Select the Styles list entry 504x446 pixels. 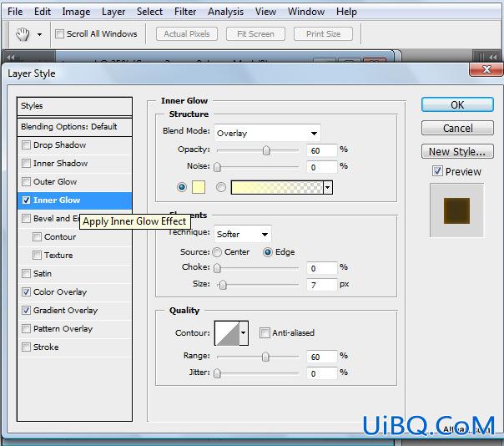[x=74, y=106]
